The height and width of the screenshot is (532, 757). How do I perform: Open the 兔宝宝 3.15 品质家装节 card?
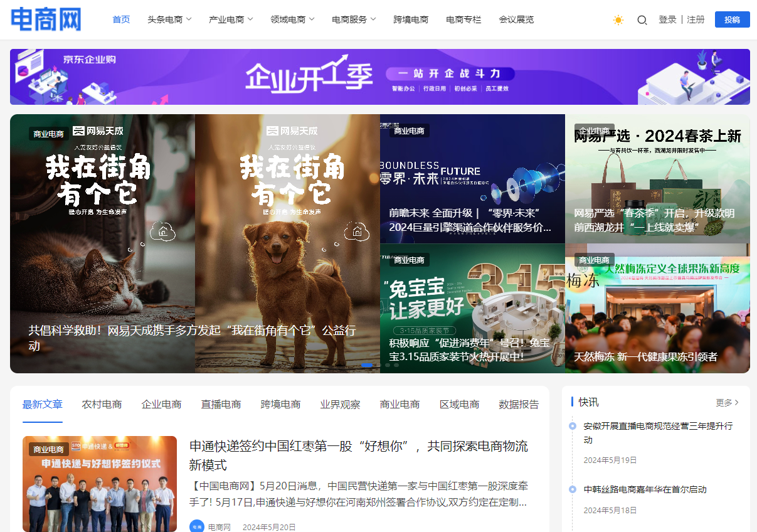click(472, 309)
